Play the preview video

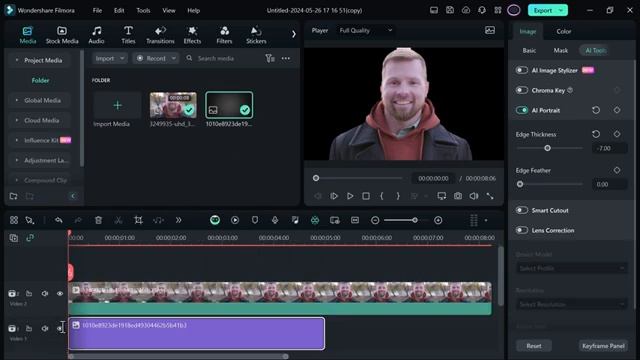[x=350, y=196]
